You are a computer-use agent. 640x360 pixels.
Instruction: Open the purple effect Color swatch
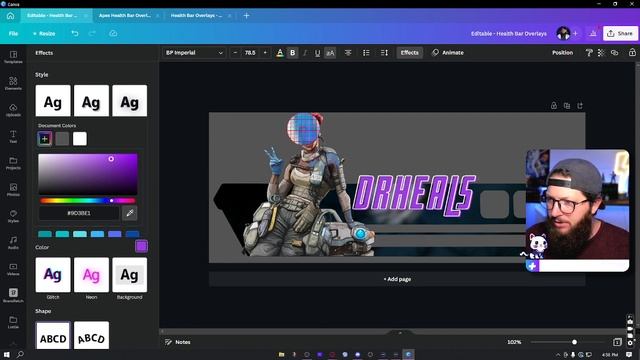(x=141, y=246)
